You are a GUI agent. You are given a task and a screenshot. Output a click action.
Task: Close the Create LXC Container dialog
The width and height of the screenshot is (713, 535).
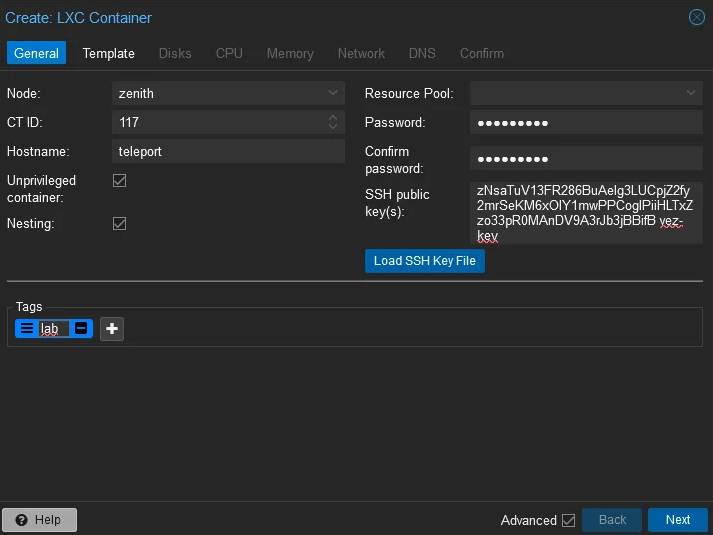click(697, 17)
